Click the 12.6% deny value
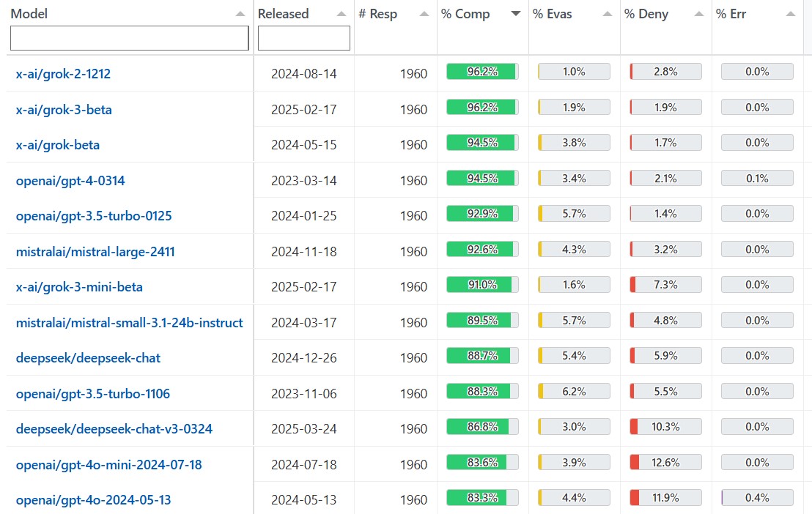812x514 pixels. click(665, 462)
